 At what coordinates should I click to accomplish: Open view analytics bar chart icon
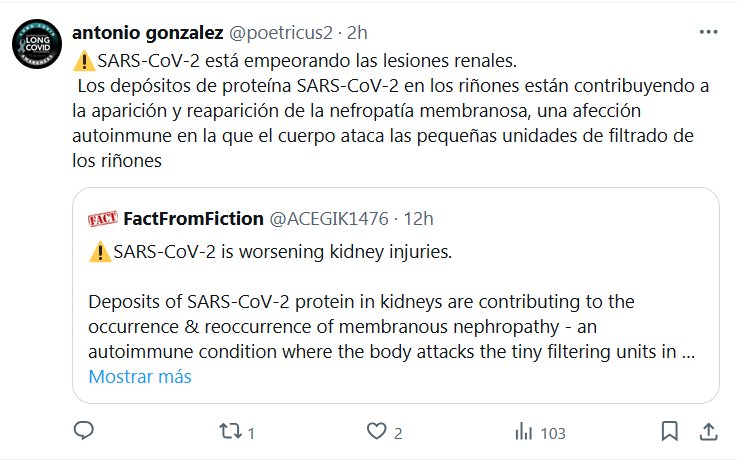click(x=522, y=432)
